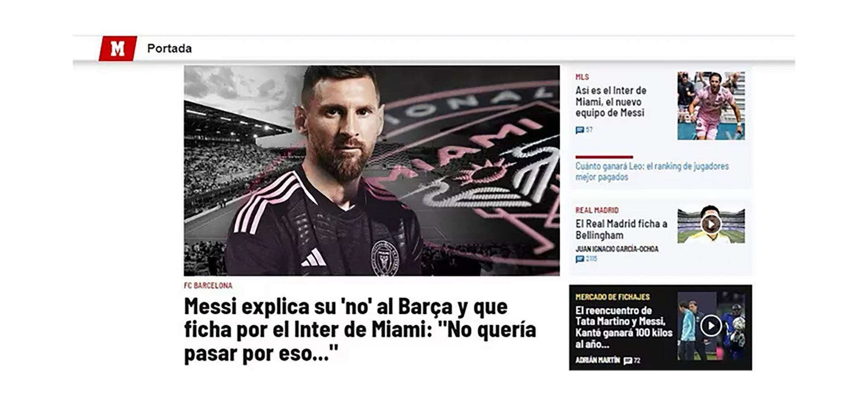Play the Real Madrid Bellingham video
The height and width of the screenshot is (404, 868).
pos(711,224)
